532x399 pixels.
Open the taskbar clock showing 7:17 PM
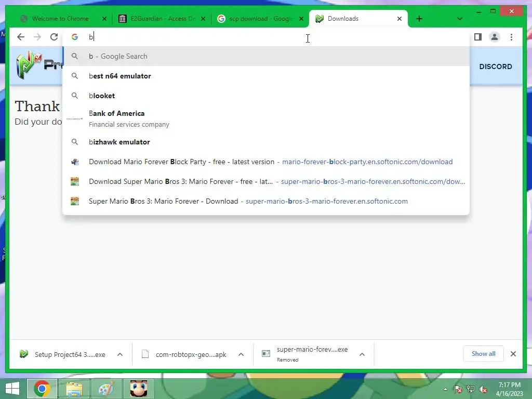[x=509, y=389]
